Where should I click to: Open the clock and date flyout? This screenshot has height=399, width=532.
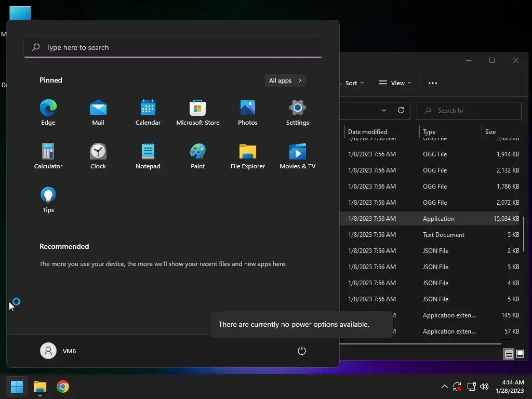(510, 387)
